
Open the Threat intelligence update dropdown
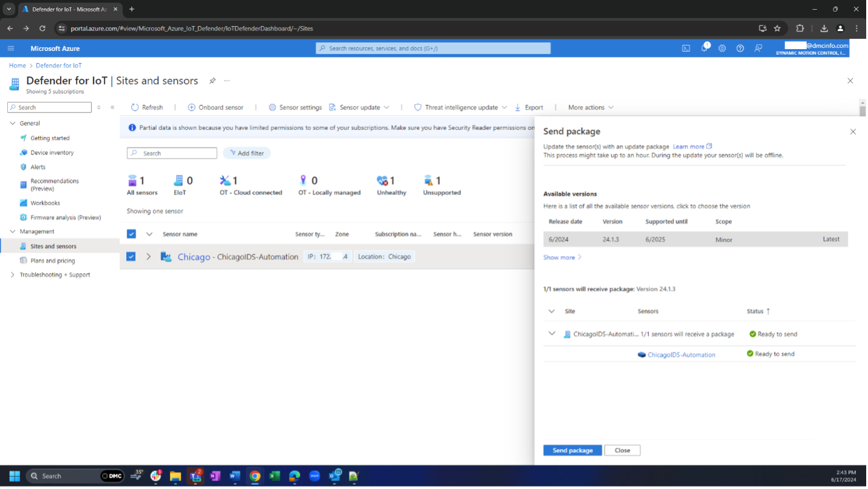click(460, 107)
